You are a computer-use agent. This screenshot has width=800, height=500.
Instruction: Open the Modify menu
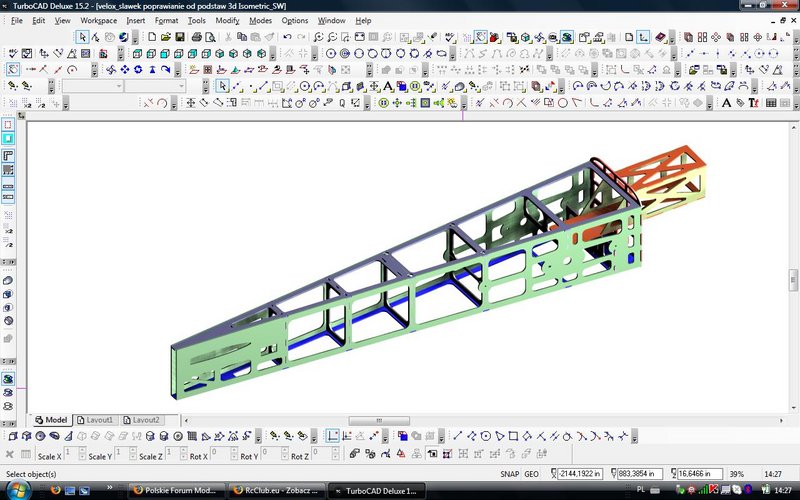click(227, 21)
